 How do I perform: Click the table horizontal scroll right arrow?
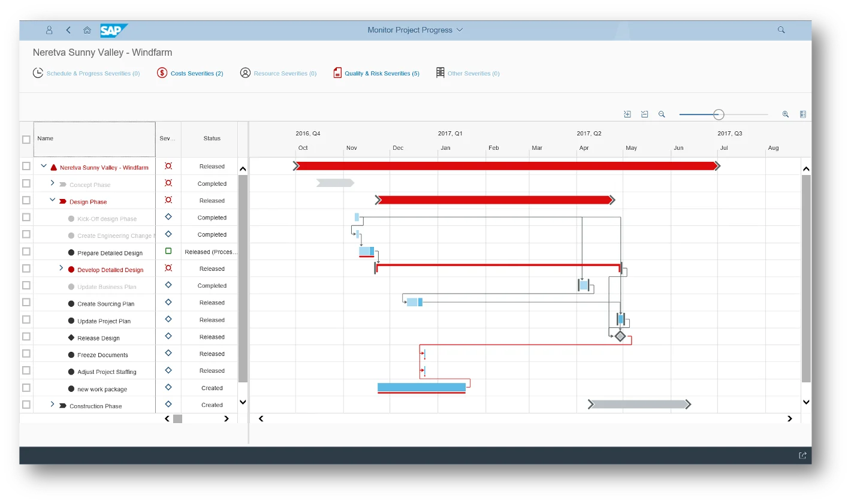point(226,419)
